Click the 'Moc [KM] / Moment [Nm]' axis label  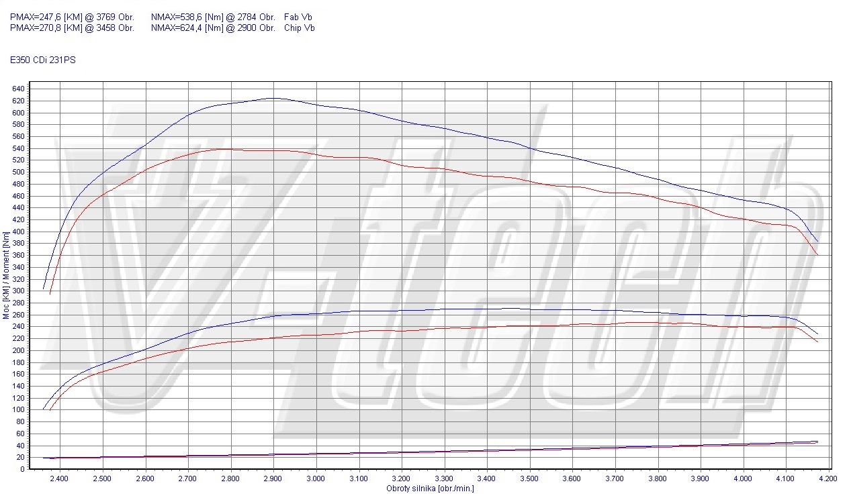point(6,274)
